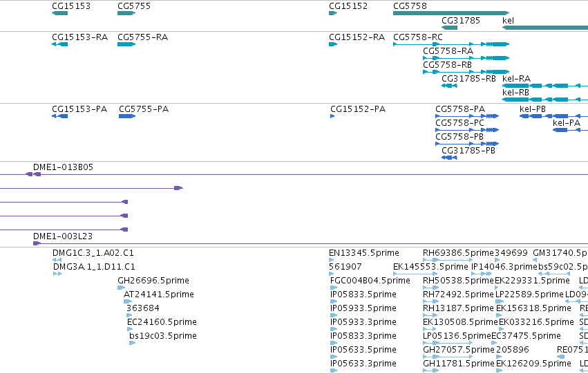Select EST EK145553.5prime label

coord(430,267)
